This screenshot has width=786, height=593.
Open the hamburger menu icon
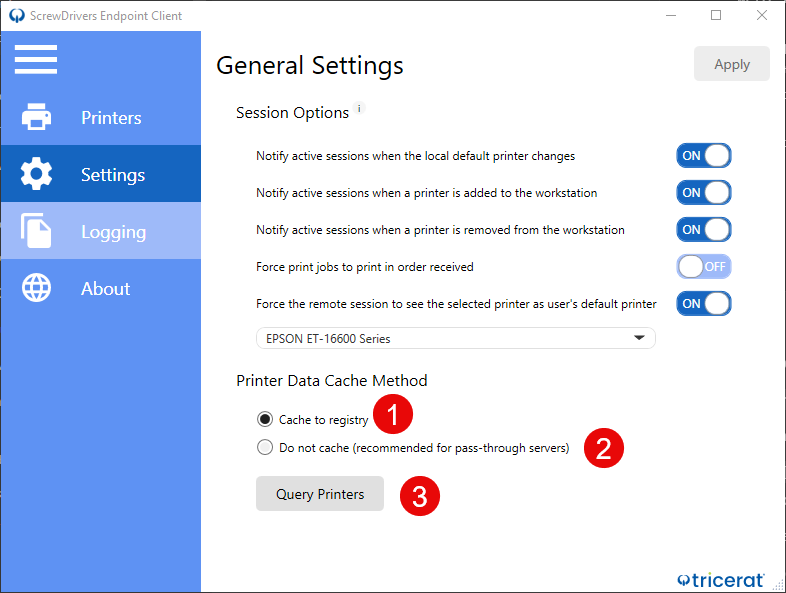36,60
